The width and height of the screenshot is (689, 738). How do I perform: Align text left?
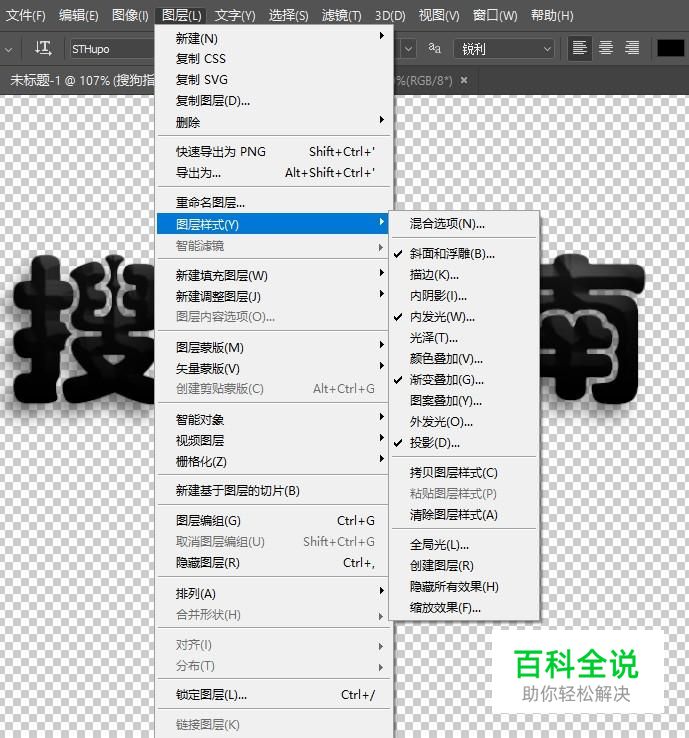(579, 48)
